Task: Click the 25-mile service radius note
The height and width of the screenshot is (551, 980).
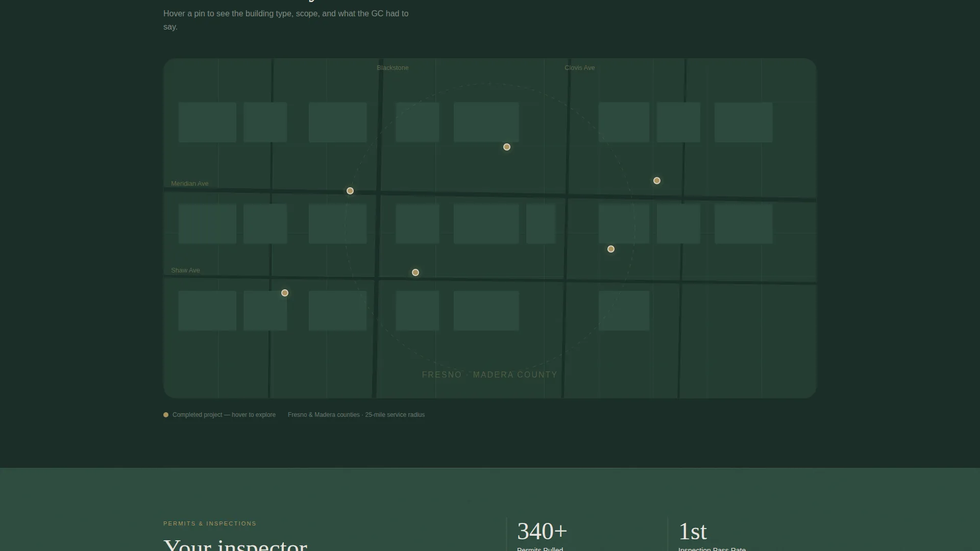Action: tap(356, 415)
